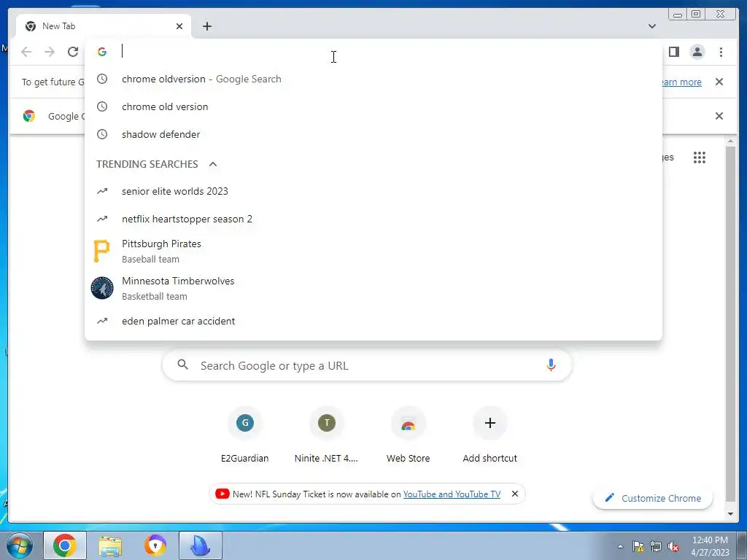Viewport: 747px width, 560px height.
Task: Open the Google apps grid
Action: pos(699,157)
